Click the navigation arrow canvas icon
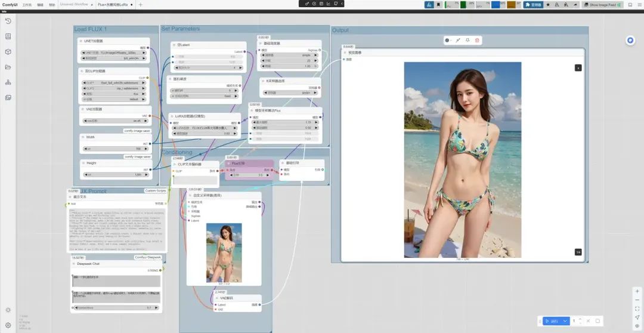The height and width of the screenshot is (333, 644). tap(637, 317)
